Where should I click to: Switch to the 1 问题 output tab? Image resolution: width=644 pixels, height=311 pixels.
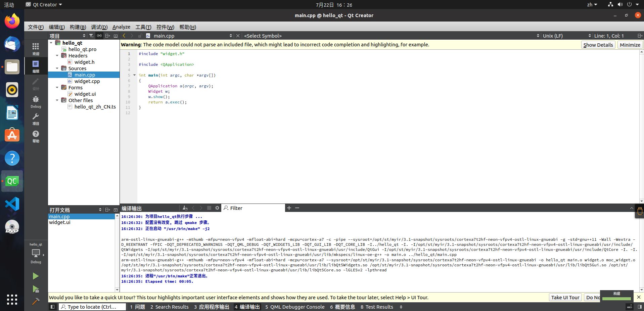click(x=138, y=307)
